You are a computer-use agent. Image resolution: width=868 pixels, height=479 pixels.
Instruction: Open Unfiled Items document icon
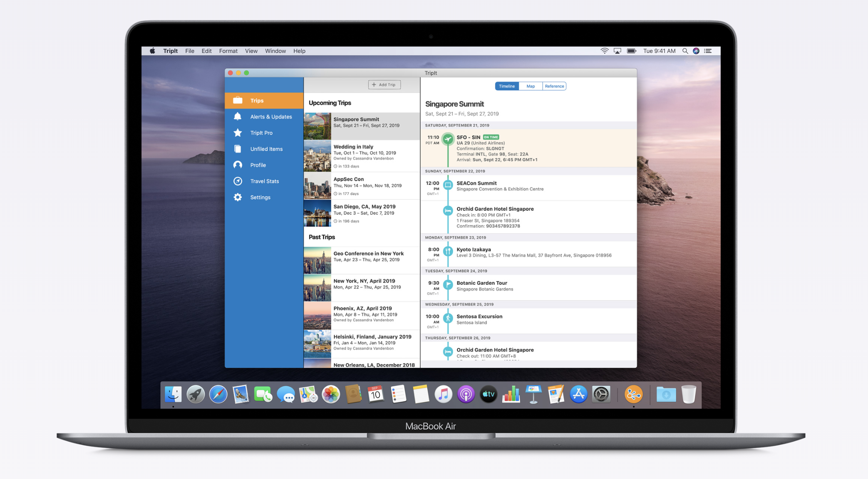tap(238, 149)
